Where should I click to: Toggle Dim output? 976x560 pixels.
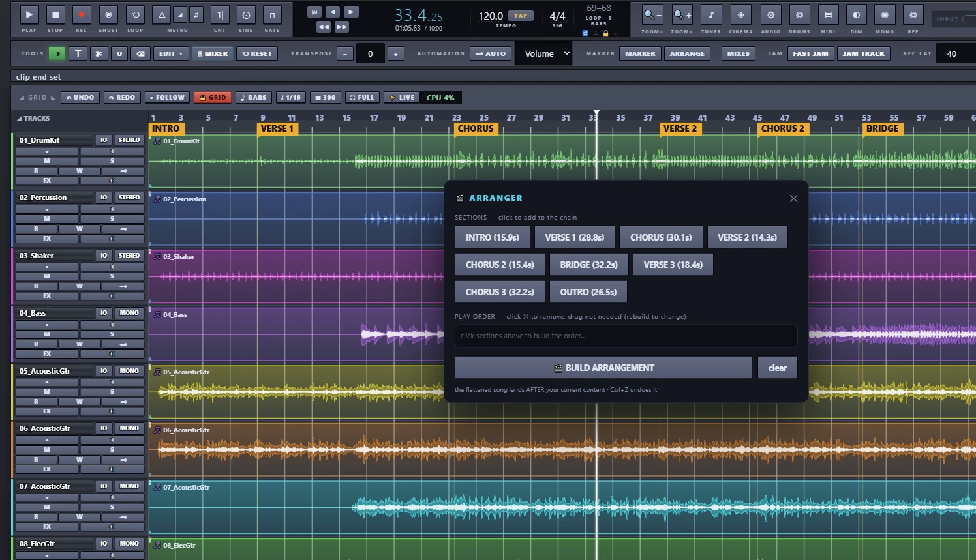click(x=856, y=14)
